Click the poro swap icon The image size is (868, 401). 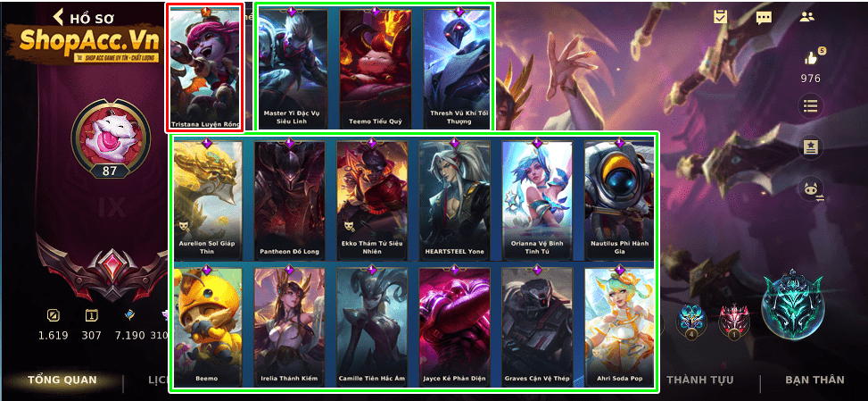(x=812, y=189)
